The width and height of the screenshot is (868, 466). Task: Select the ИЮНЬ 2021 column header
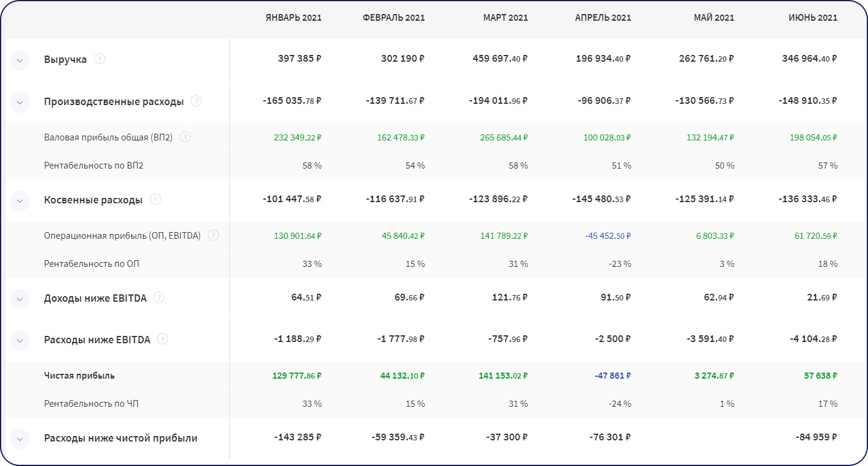click(x=813, y=18)
